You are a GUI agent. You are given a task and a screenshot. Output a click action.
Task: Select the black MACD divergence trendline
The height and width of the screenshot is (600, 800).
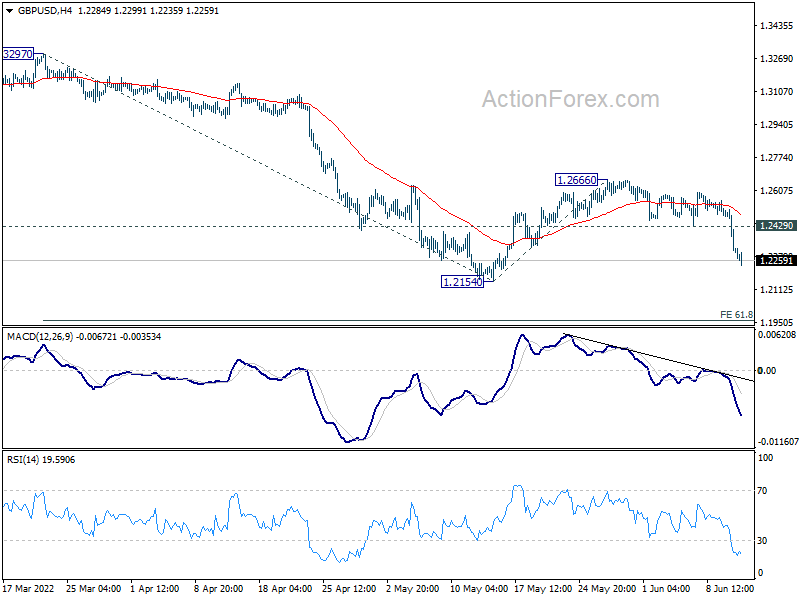[x=658, y=358]
